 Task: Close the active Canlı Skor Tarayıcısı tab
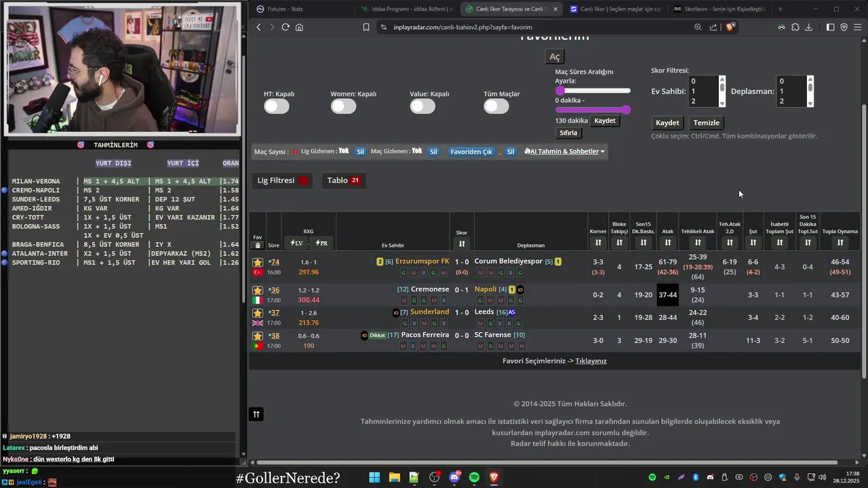pos(556,9)
